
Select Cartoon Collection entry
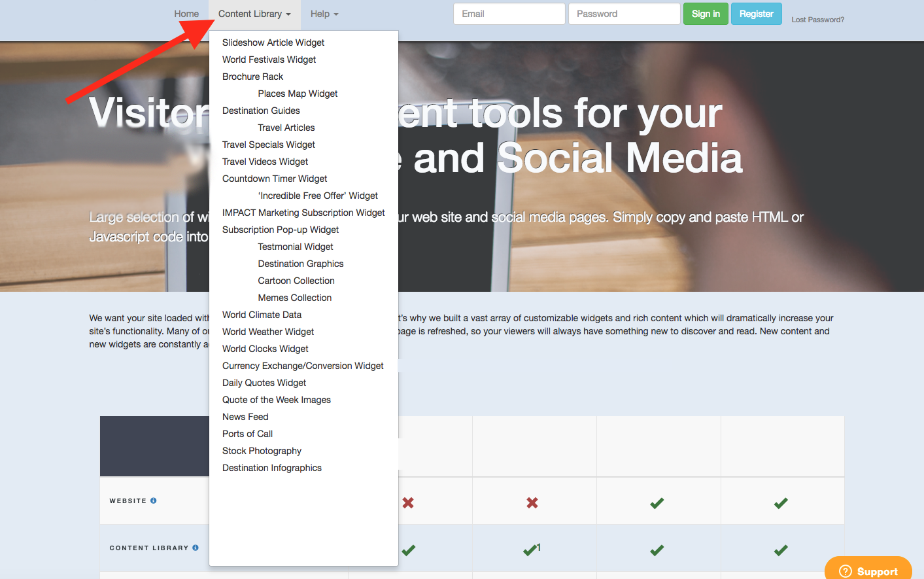pos(296,281)
